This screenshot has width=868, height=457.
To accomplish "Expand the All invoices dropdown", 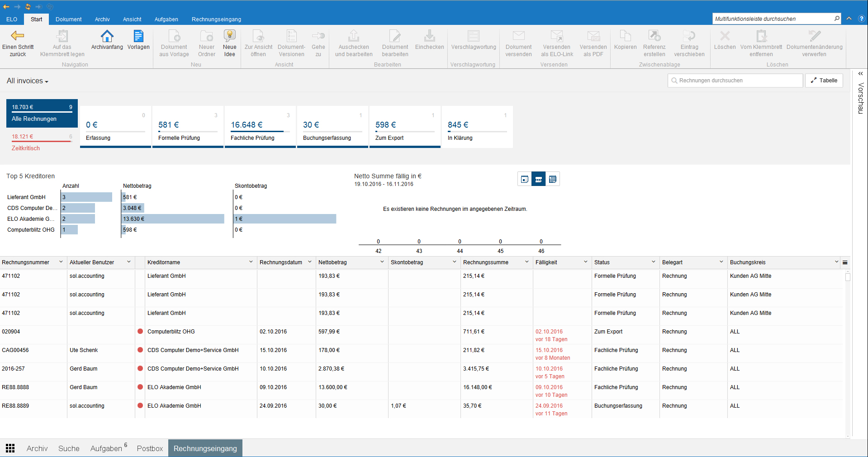I will tap(28, 81).
